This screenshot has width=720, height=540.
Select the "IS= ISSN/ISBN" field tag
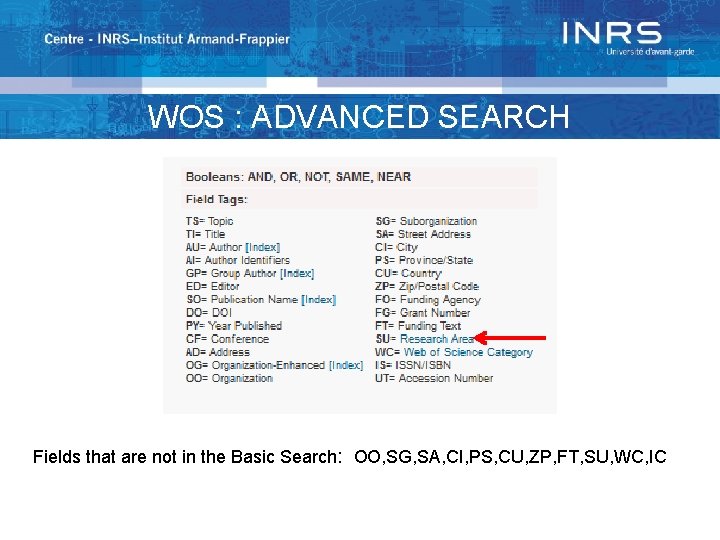click(x=413, y=366)
